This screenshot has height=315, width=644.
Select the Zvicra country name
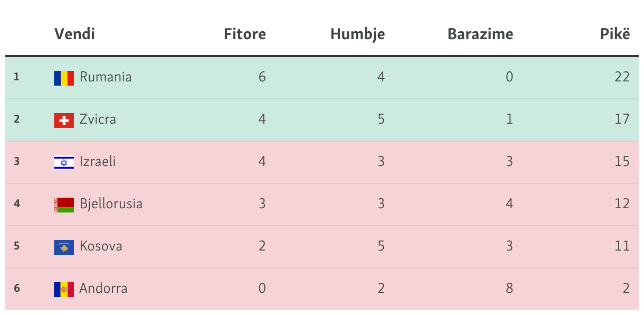(x=98, y=119)
